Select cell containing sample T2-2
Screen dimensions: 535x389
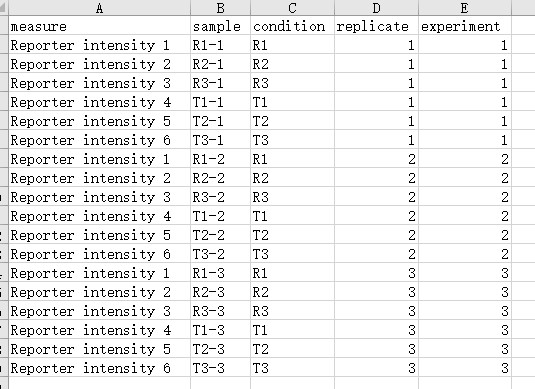click(220, 235)
